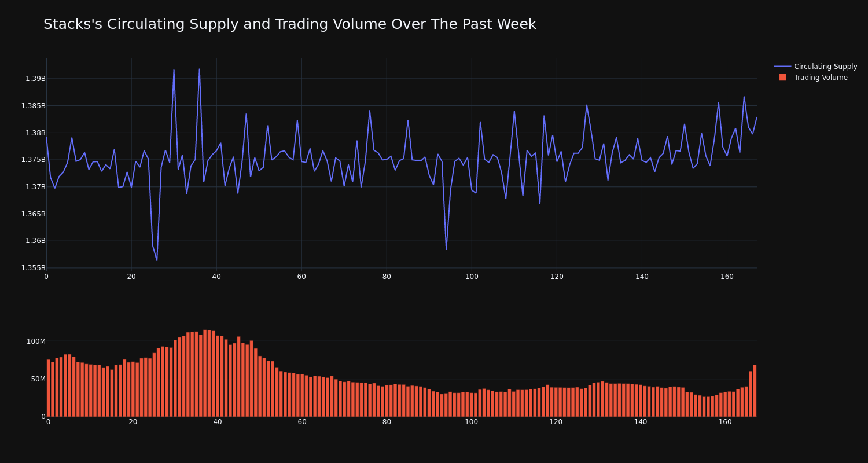868x463 pixels.
Task: Click the 50M volume axis label
Action: pos(38,379)
